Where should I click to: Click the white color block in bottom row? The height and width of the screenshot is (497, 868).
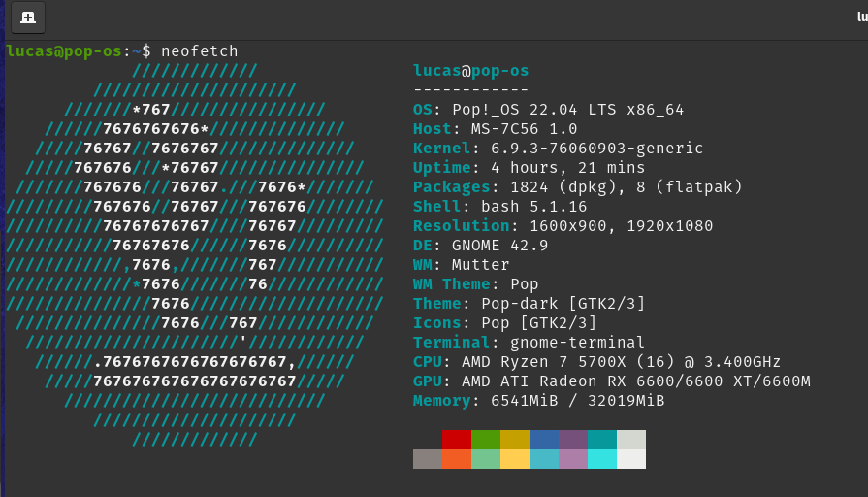coord(631,459)
